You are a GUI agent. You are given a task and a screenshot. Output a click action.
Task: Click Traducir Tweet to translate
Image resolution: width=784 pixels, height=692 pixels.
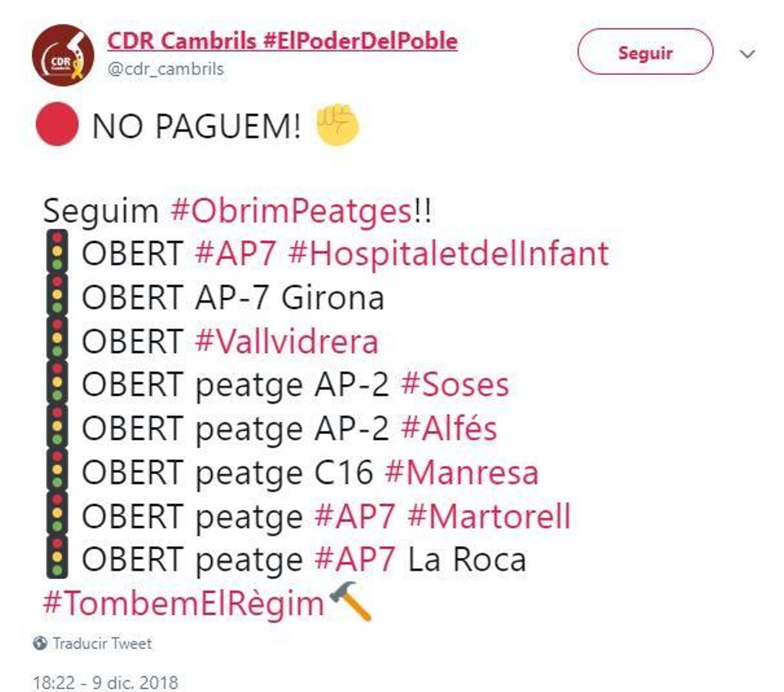[102, 643]
